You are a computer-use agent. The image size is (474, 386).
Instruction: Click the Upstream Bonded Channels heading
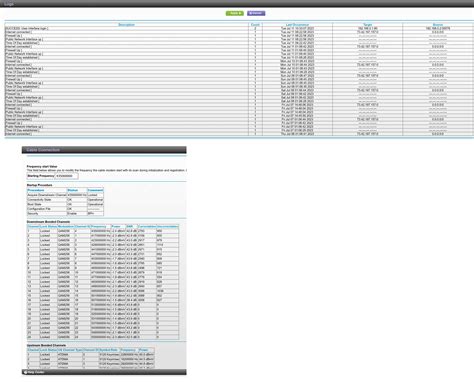click(x=46, y=345)
